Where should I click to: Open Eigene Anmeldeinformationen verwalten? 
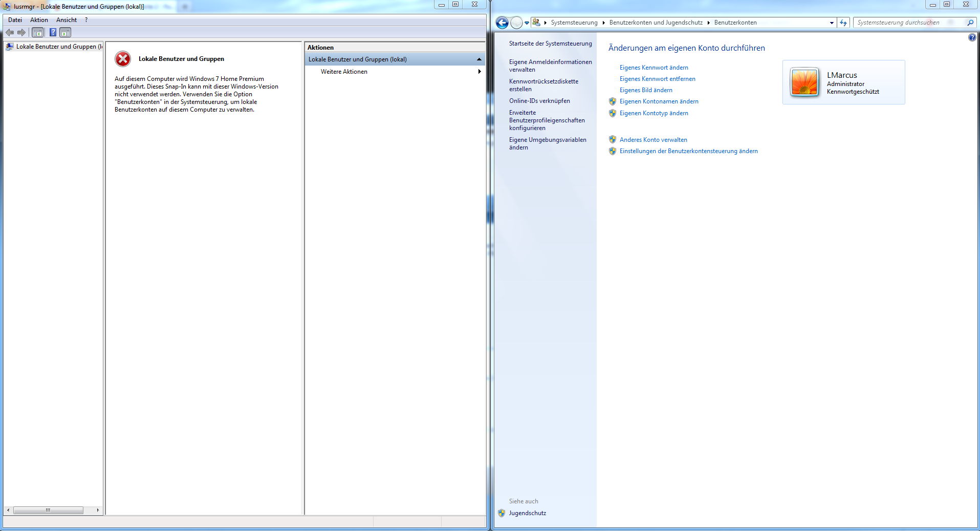pyautogui.click(x=550, y=66)
